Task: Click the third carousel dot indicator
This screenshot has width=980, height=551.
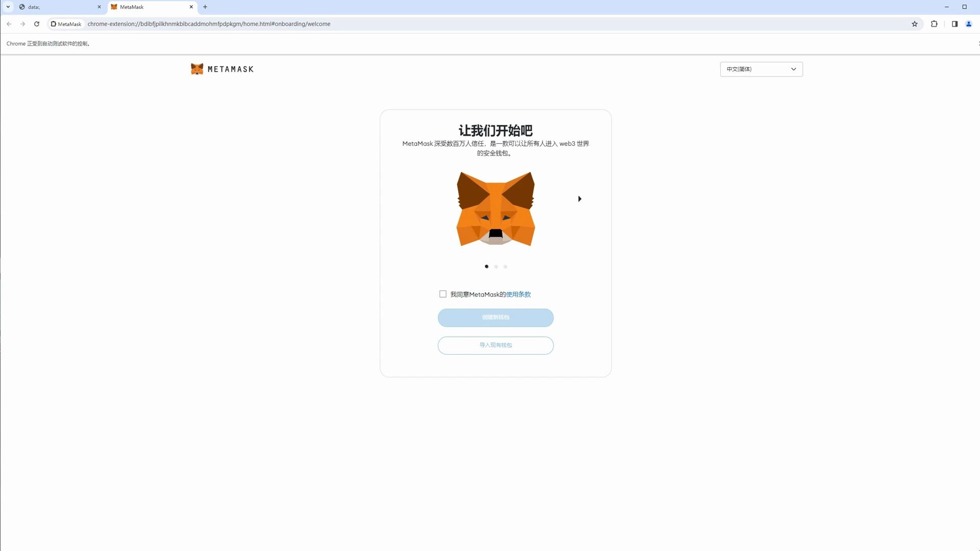Action: point(505,266)
